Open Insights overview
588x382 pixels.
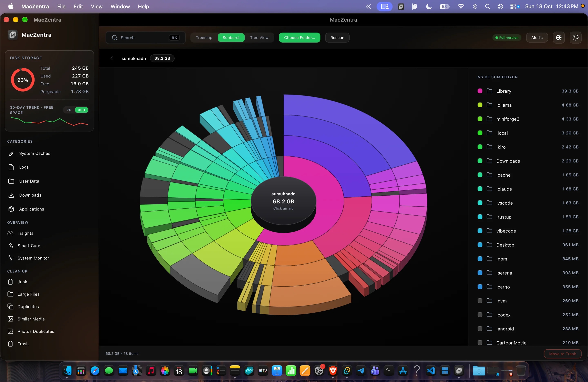pyautogui.click(x=49, y=233)
